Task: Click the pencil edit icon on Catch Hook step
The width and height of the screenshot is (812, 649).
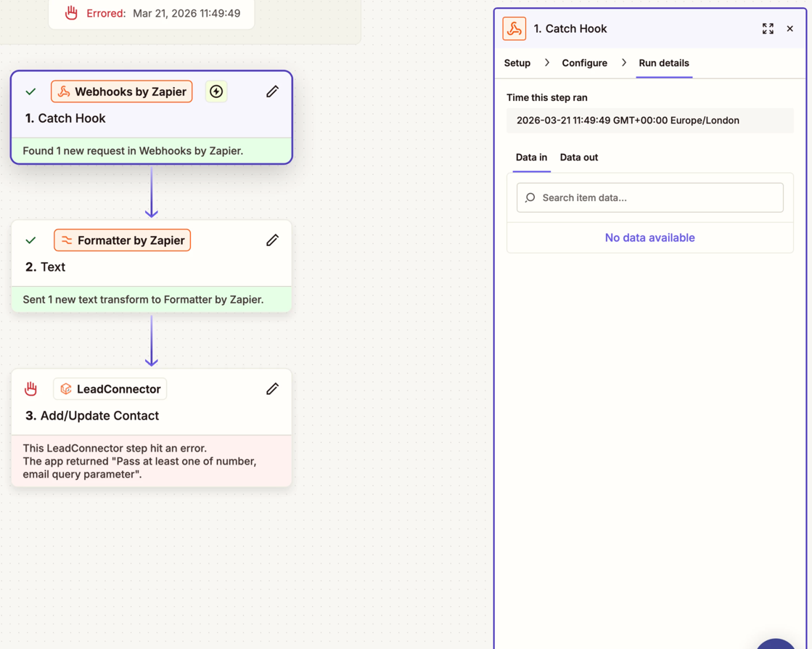Action: [272, 91]
